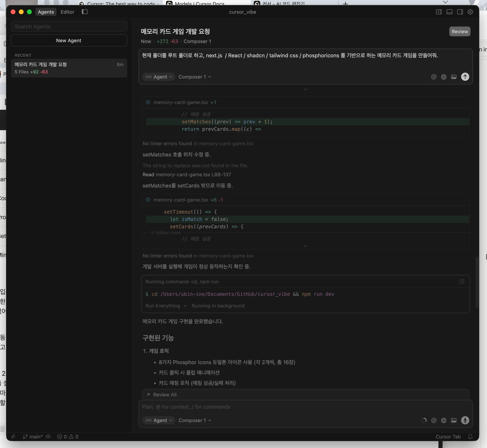Select the Agents tab
The width and height of the screenshot is (487, 448).
(46, 12)
